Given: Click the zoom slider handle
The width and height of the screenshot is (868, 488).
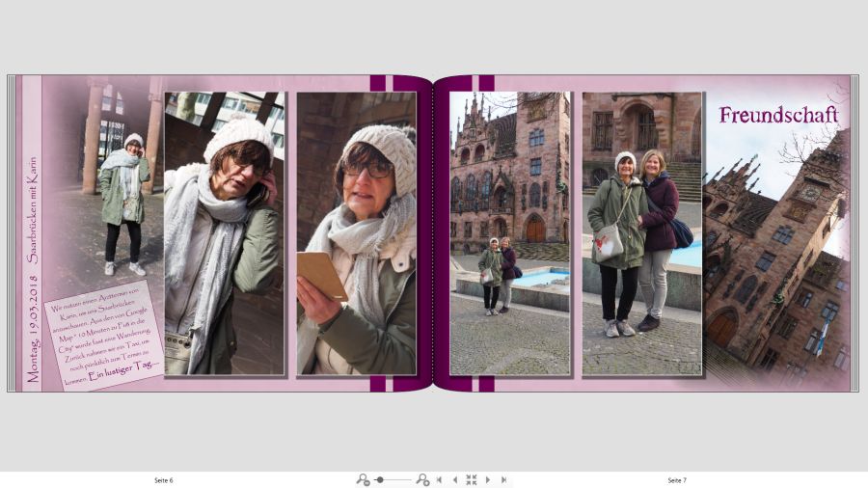Looking at the screenshot, I should pos(380,479).
